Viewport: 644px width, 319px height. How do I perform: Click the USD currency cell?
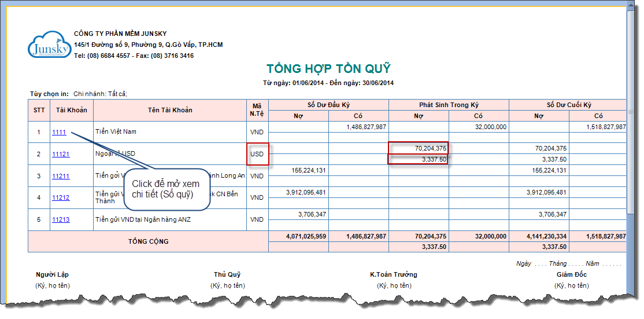(257, 154)
